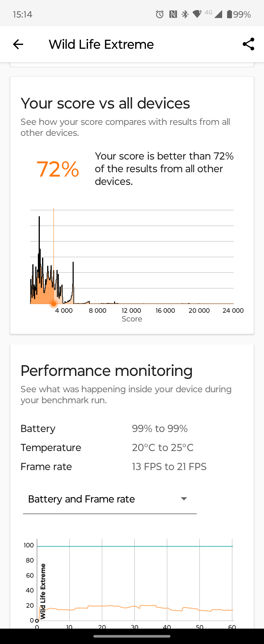Tap the orange frame rate line

(x=148, y=605)
